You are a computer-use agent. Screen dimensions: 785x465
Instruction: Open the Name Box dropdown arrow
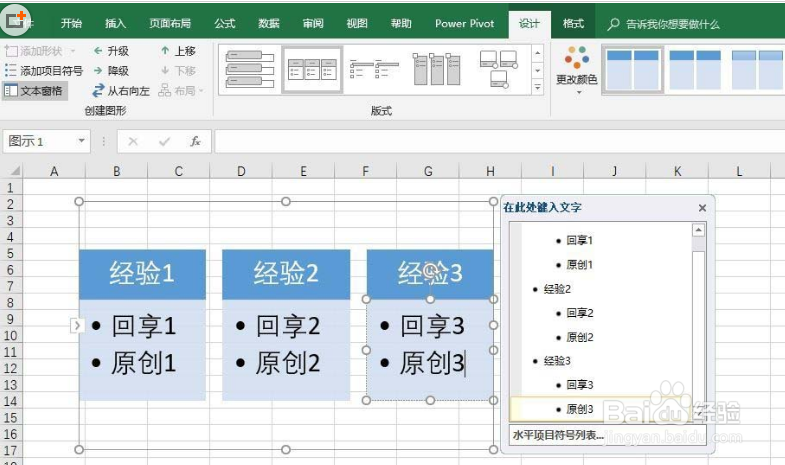click(81, 141)
